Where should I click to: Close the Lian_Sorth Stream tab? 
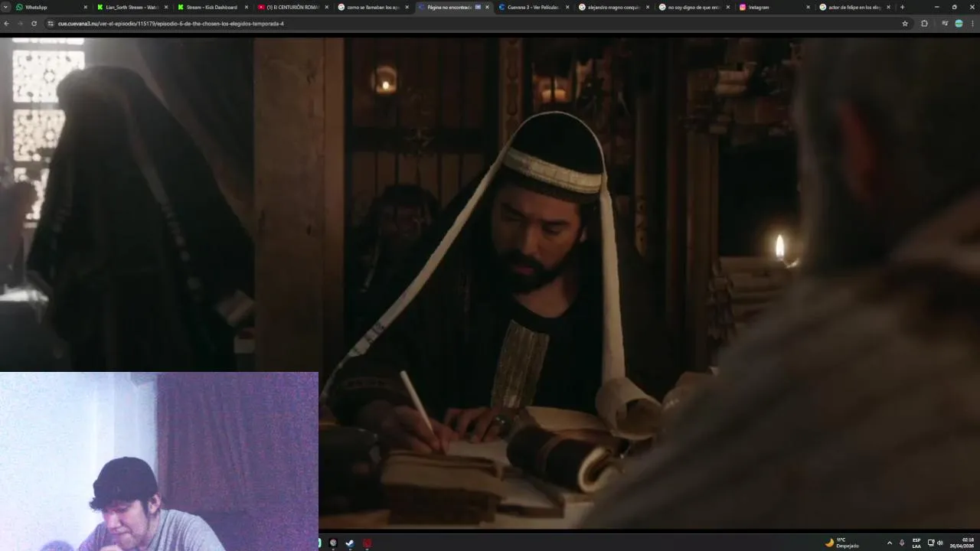click(x=165, y=7)
